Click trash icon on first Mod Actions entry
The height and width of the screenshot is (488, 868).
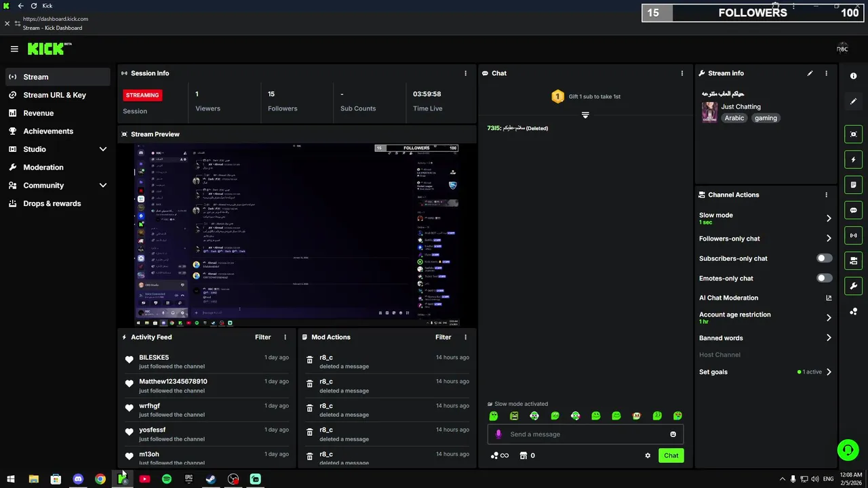tap(310, 359)
